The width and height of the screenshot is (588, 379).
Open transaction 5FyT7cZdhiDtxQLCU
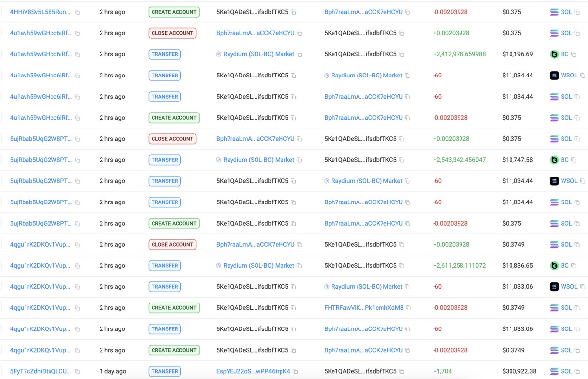point(40,371)
